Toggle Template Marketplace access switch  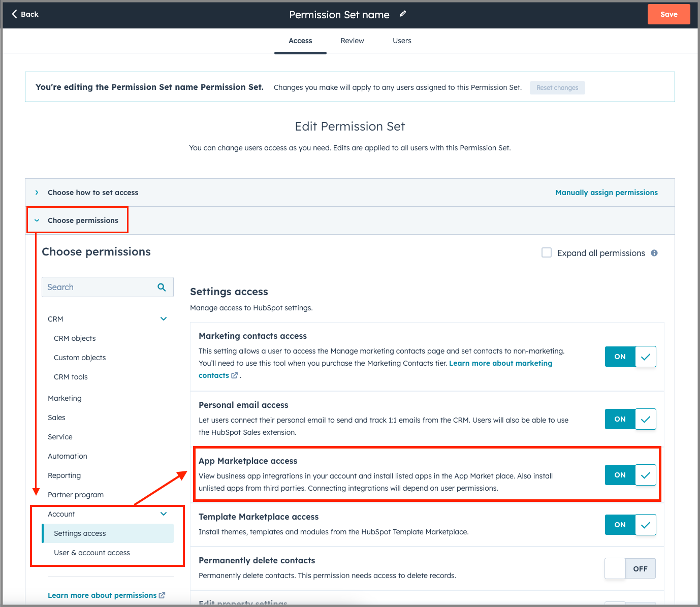[630, 525]
